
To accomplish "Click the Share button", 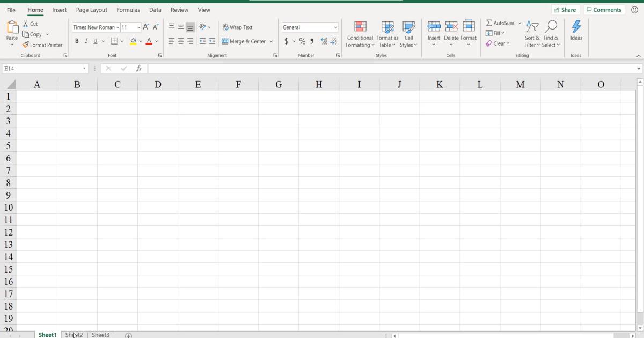I will 565,9.
